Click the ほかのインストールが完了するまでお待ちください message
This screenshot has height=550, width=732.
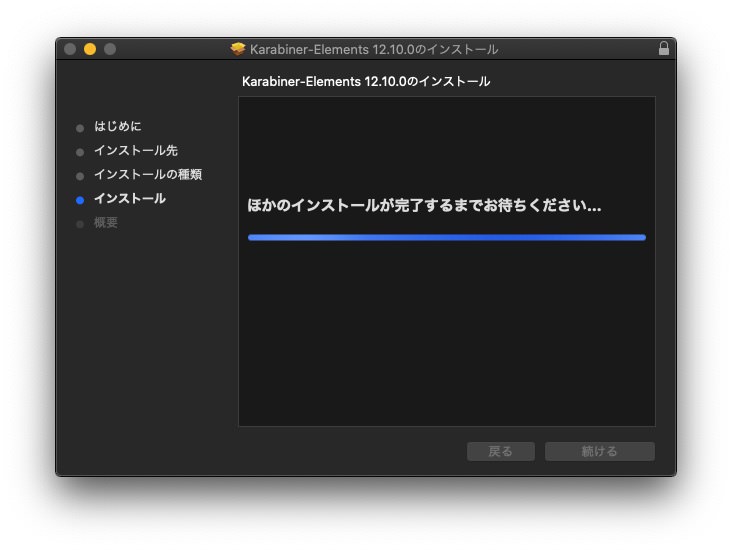click(424, 205)
